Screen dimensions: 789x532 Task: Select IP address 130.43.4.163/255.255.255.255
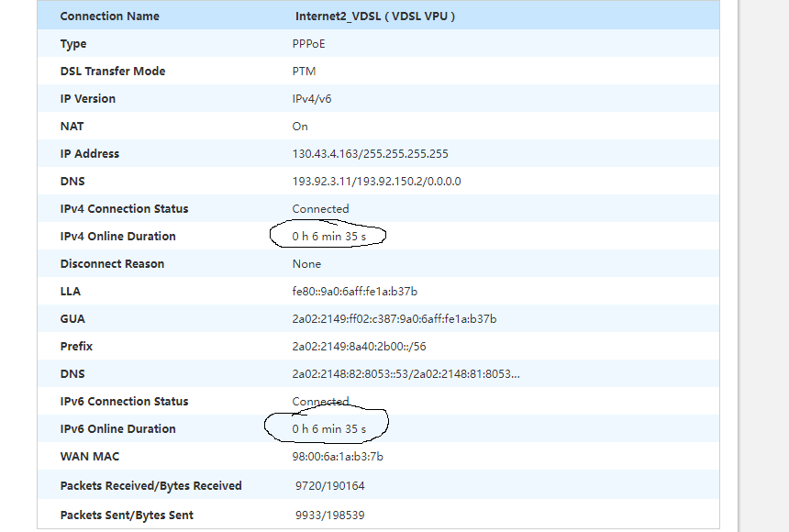click(x=371, y=153)
